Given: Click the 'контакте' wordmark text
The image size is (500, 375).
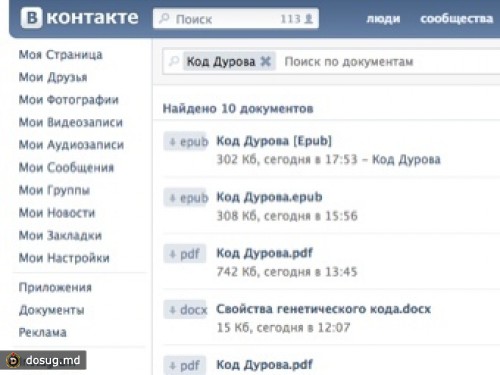Looking at the screenshot, I should click(x=92, y=17).
